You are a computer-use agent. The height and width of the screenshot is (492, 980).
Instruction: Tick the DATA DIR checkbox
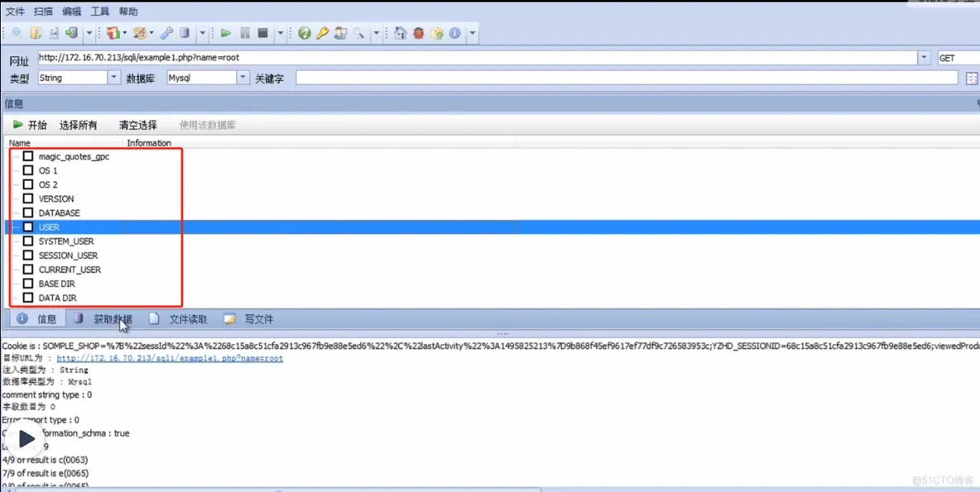(28, 298)
